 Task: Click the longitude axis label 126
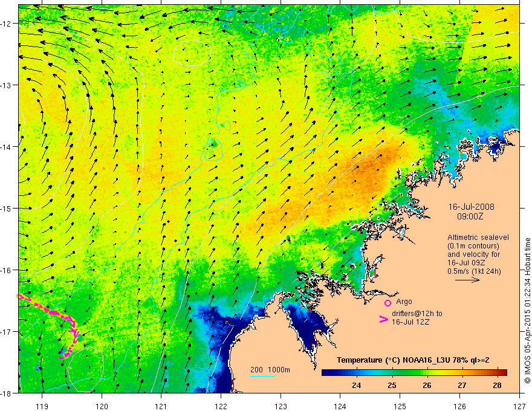pyautogui.click(x=459, y=406)
